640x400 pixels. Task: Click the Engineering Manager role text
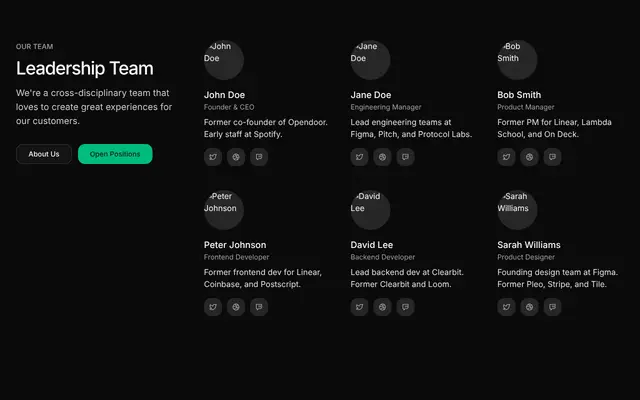(386, 107)
